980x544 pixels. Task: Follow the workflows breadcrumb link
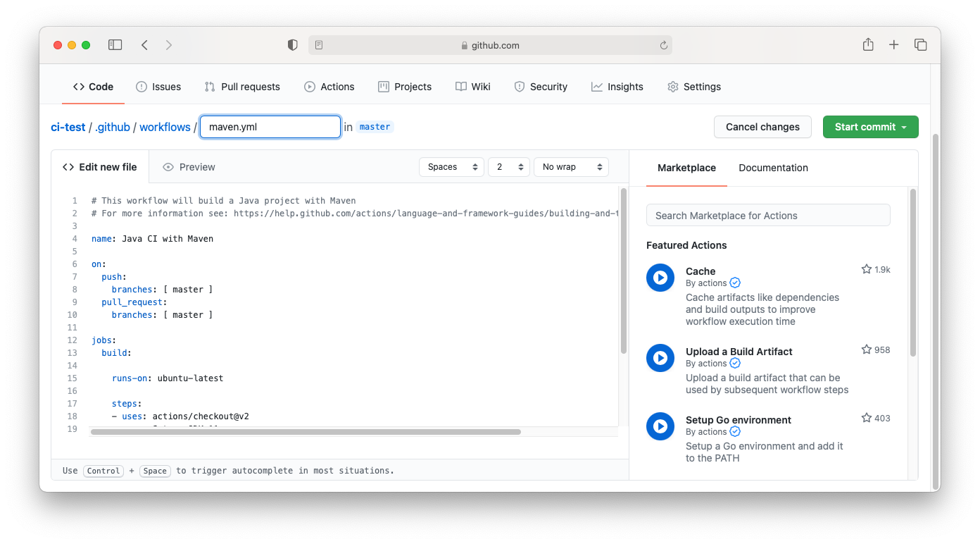click(x=165, y=127)
